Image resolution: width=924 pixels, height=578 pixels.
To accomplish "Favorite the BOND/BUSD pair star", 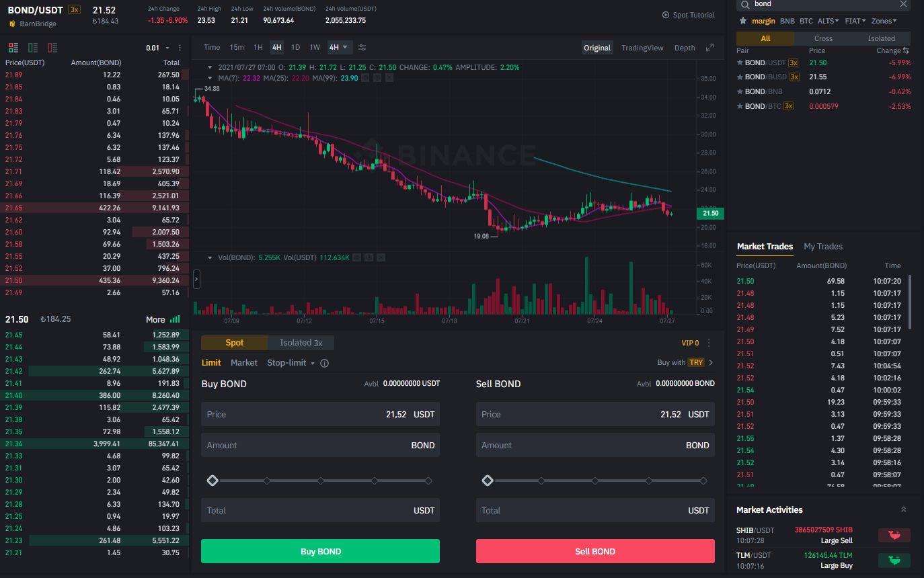I will click(x=740, y=77).
